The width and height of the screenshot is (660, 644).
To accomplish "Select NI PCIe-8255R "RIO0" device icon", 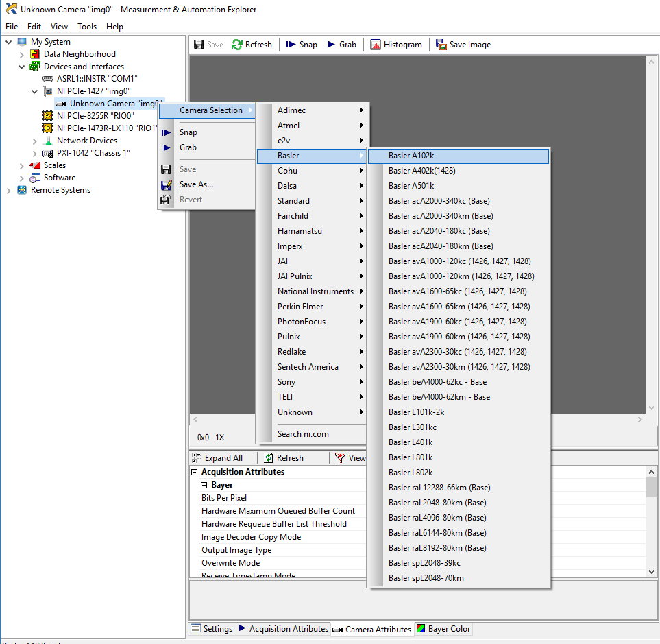I will click(x=48, y=116).
